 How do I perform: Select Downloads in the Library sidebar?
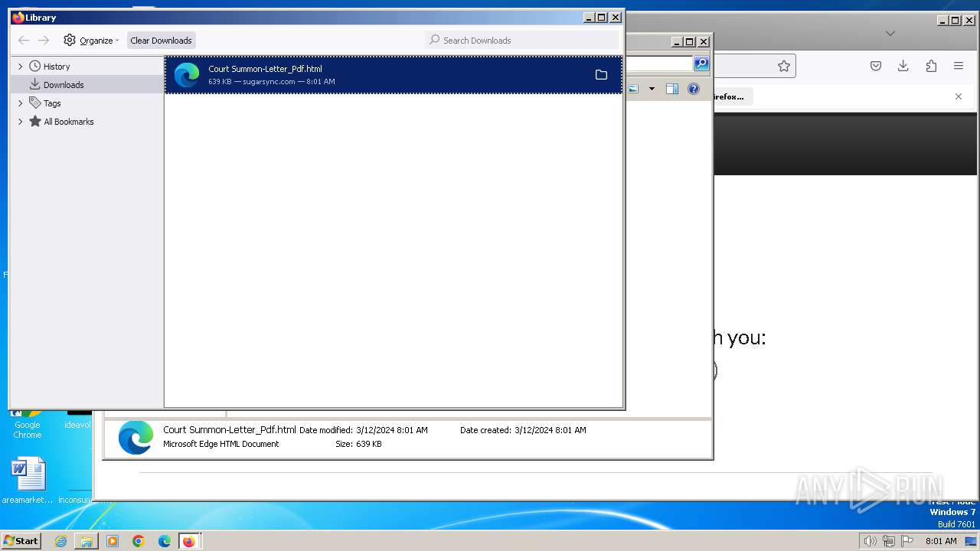pos(64,85)
